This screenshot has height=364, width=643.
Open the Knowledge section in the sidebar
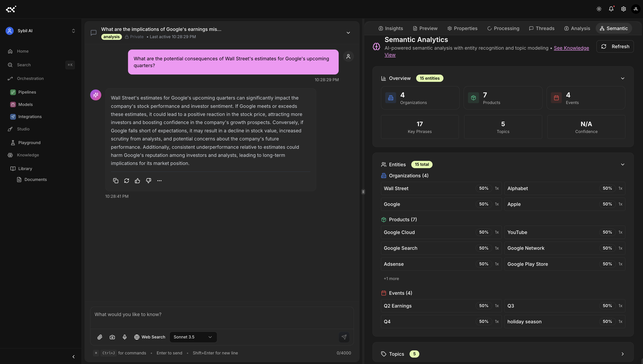28,155
